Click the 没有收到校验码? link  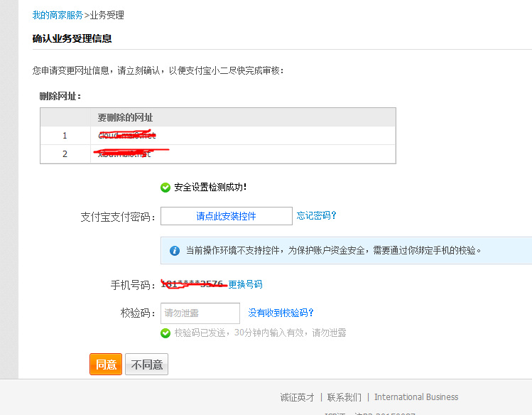[x=281, y=313]
